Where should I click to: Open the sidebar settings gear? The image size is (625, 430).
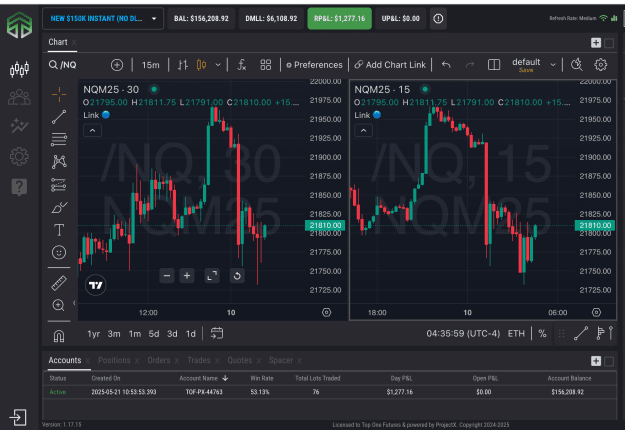[x=19, y=156]
